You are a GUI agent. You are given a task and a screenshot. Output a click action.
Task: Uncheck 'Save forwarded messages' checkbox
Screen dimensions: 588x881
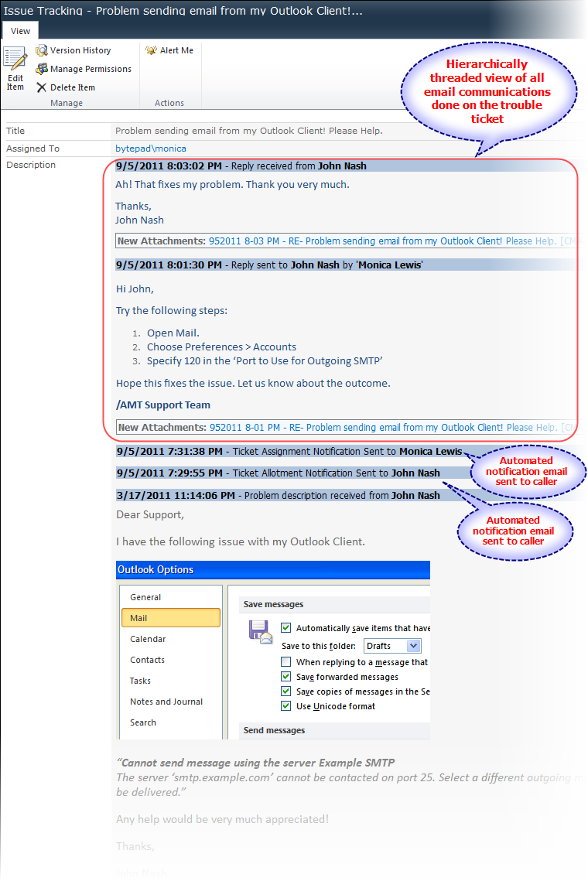point(286,677)
